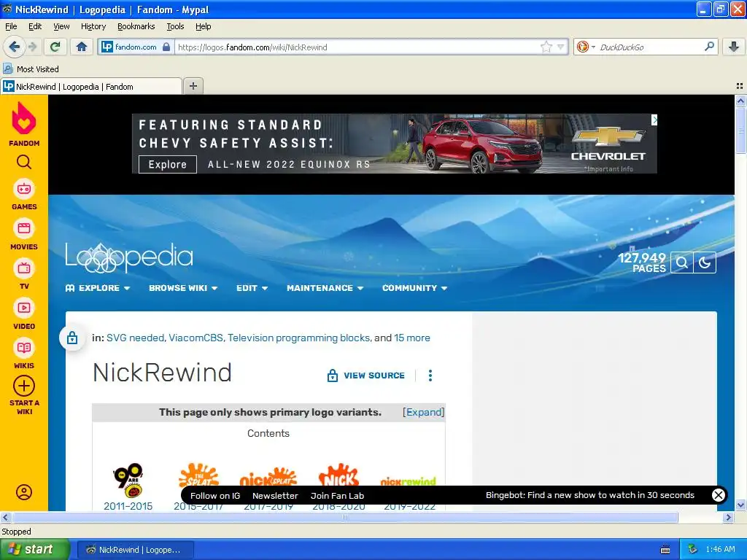The image size is (747, 560).
Task: Expand the Edit dropdown menu
Action: click(x=252, y=288)
